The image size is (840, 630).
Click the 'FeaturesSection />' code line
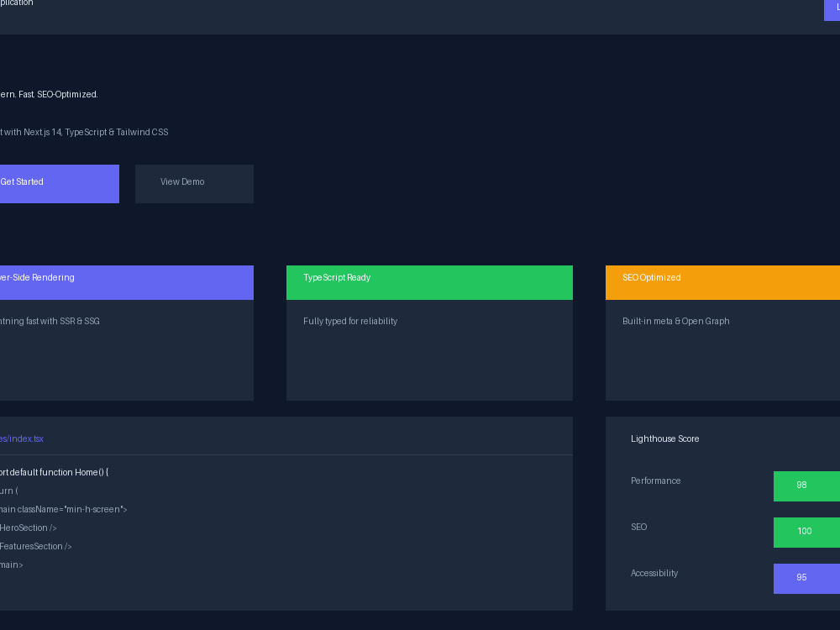coord(36,546)
